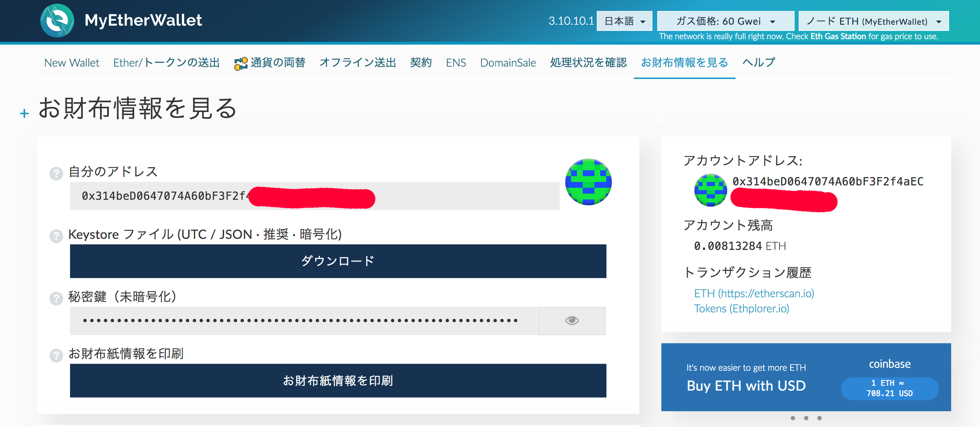The height and width of the screenshot is (427, 980).
Task: Open the ヘルプ tab
Action: click(758, 63)
